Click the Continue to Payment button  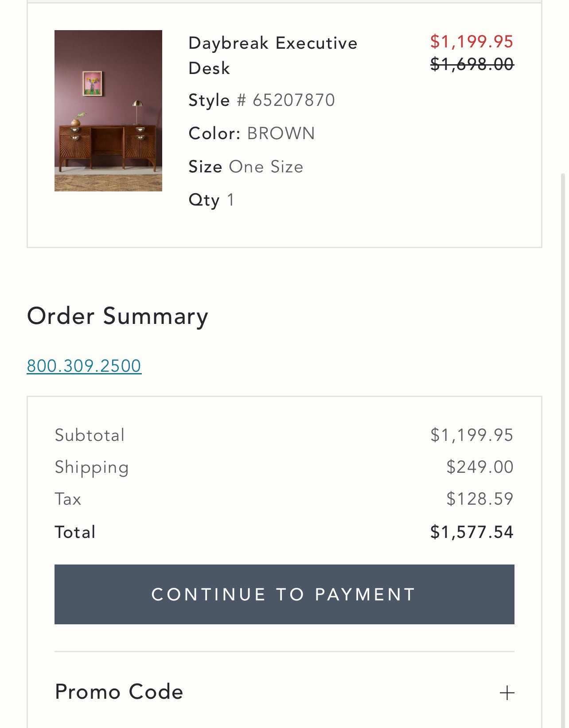(284, 594)
